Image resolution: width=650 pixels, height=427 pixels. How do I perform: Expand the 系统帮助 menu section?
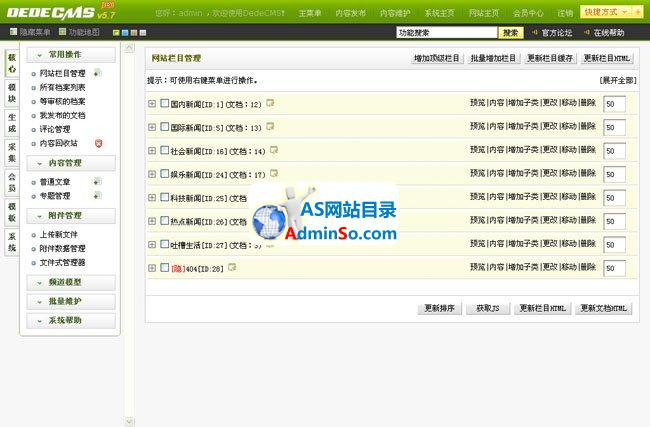click(71, 320)
